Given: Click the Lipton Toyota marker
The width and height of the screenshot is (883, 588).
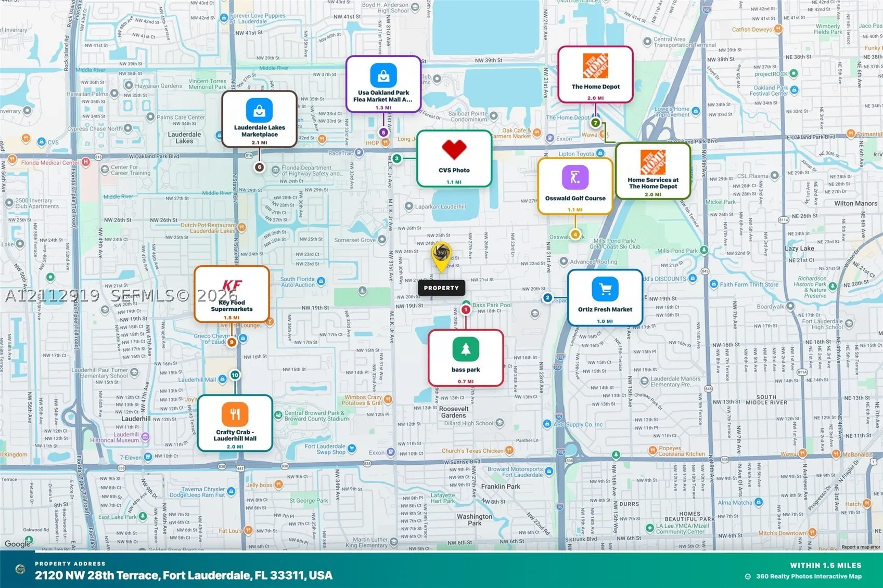Looking at the screenshot, I should [600, 153].
